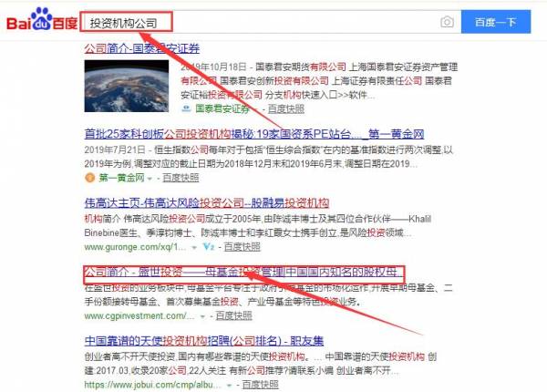Expand dropdown arrow after jobui.com URL
The width and height of the screenshot is (547, 392).
click(x=229, y=386)
